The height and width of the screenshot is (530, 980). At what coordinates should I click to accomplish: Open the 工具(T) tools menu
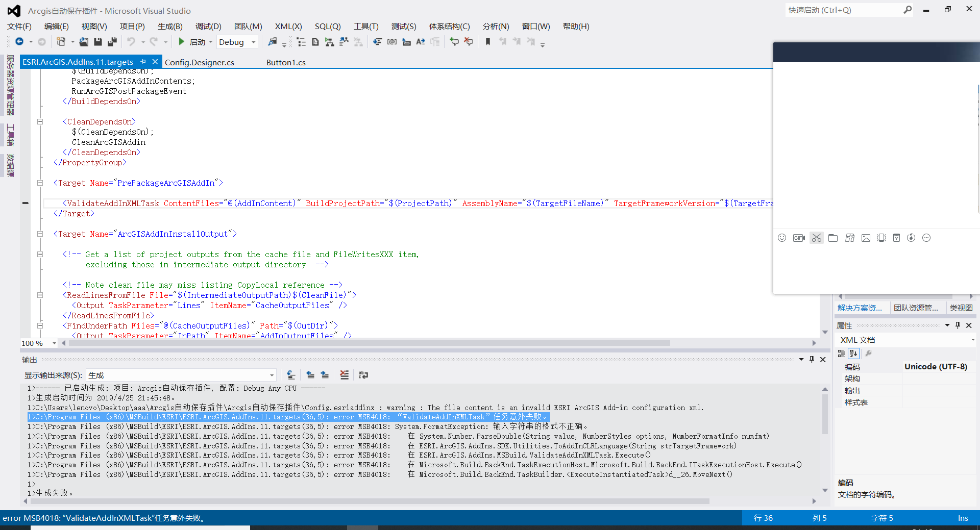[x=366, y=27]
